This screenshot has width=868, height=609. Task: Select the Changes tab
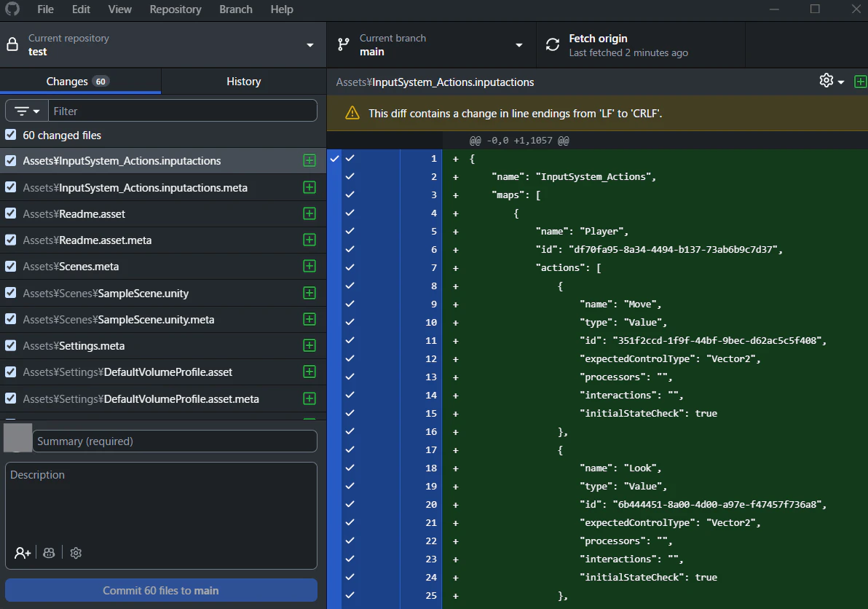(80, 82)
